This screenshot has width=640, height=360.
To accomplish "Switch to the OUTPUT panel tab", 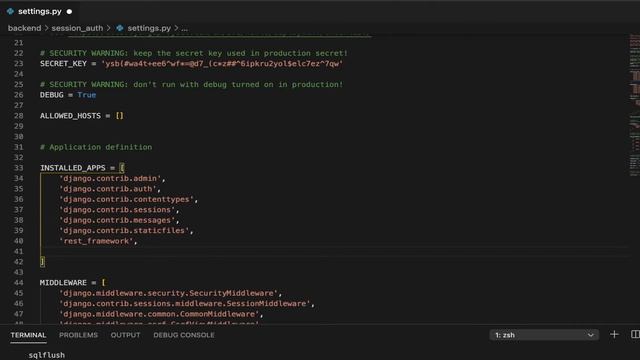I will pos(125,335).
